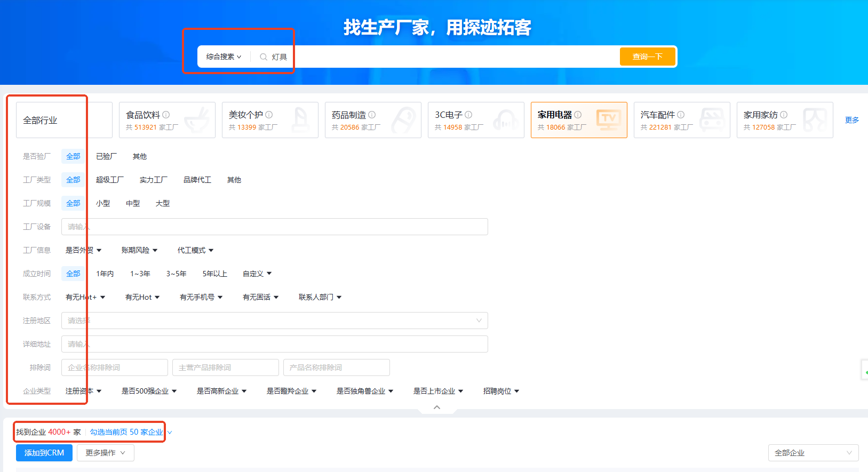
Task: Click the search magnifier icon
Action: click(x=264, y=57)
